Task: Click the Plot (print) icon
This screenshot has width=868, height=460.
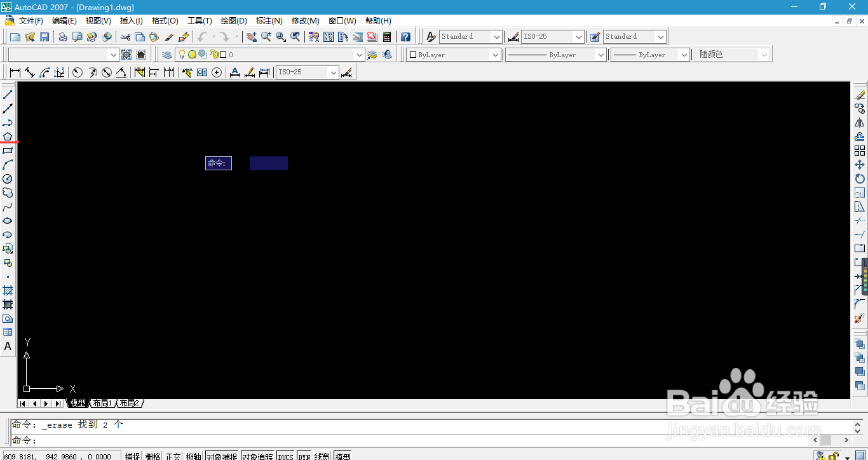Action: click(63, 37)
